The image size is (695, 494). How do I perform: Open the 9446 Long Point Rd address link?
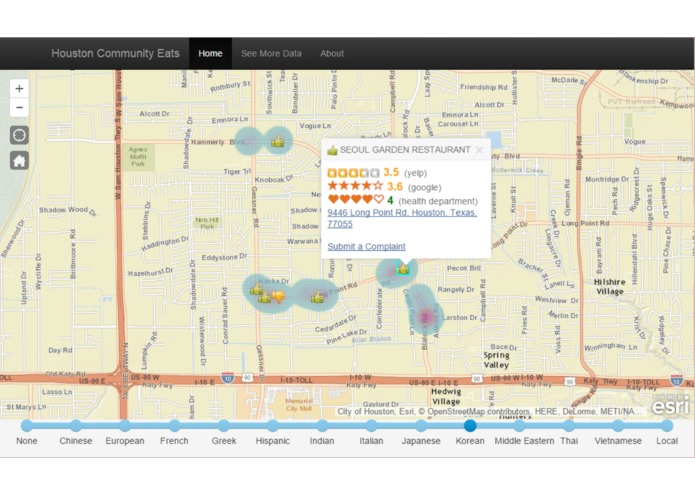coord(402,218)
